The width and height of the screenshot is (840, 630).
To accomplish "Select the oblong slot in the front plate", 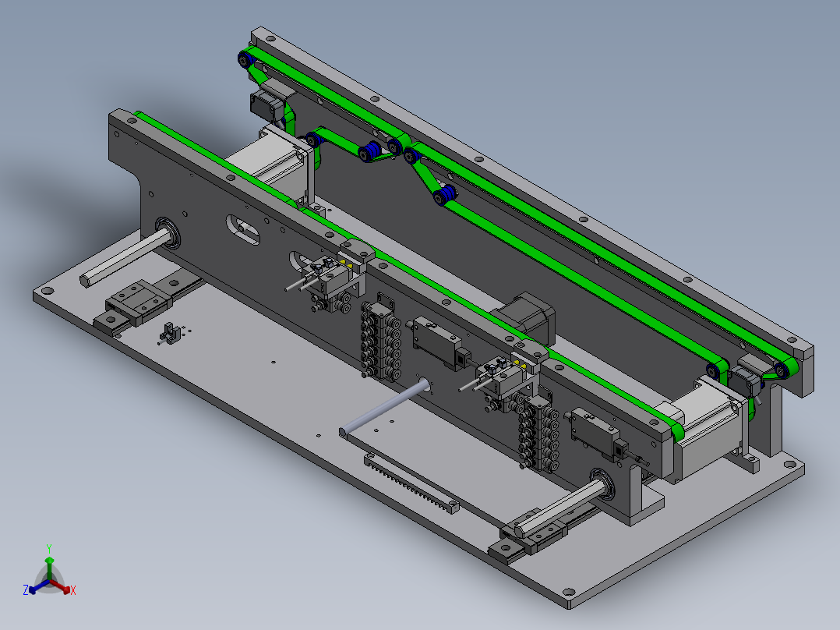I will (x=242, y=229).
